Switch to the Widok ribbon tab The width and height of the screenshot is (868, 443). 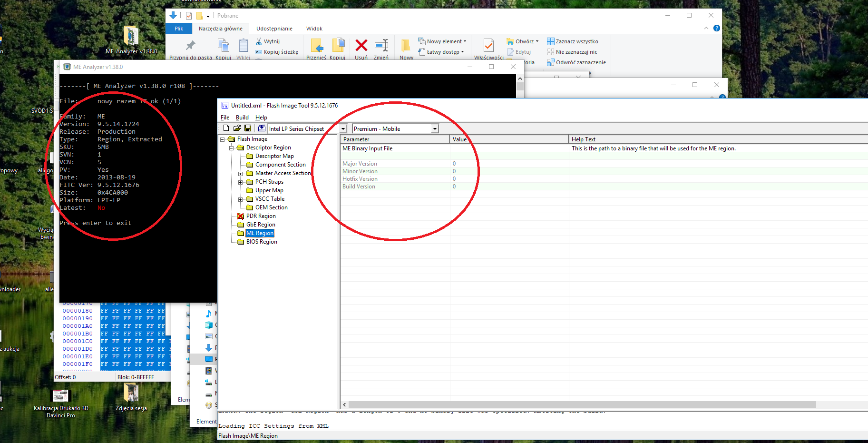click(314, 29)
